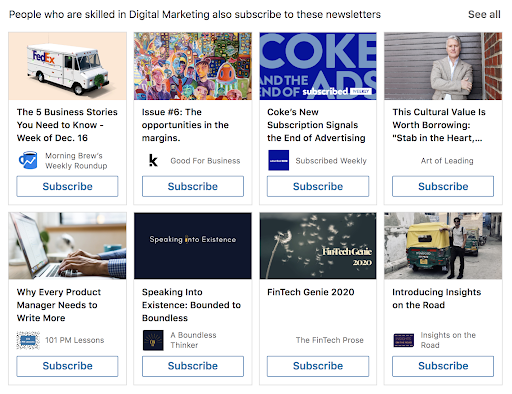
Task: Subscribe to The FinTech Prose newsletter
Action: point(318,366)
